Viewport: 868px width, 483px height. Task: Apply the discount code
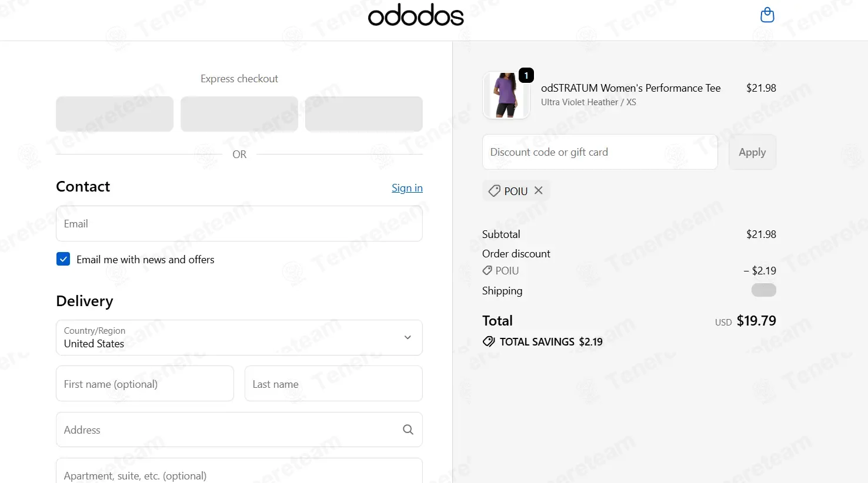752,152
